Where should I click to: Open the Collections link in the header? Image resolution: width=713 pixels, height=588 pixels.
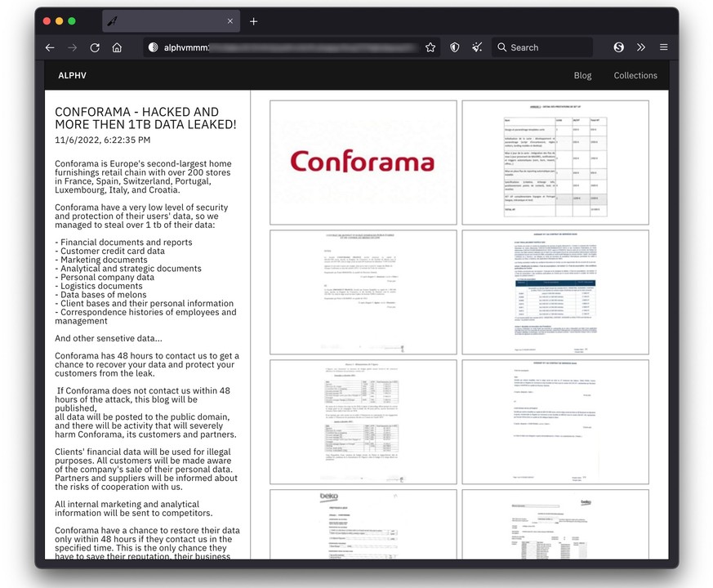click(x=635, y=75)
